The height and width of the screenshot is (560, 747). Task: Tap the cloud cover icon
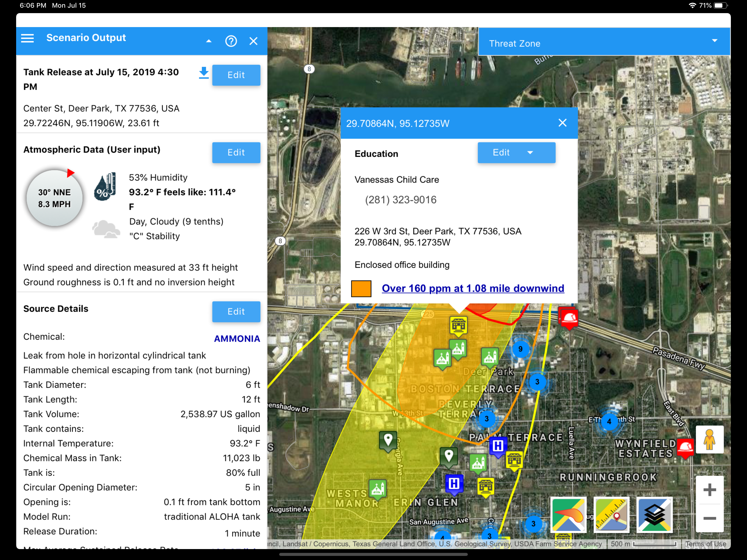pos(106,229)
